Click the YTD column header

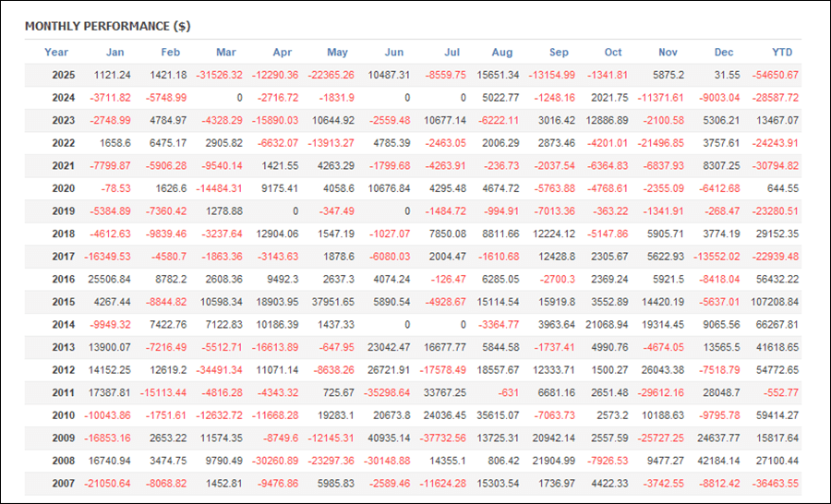782,53
